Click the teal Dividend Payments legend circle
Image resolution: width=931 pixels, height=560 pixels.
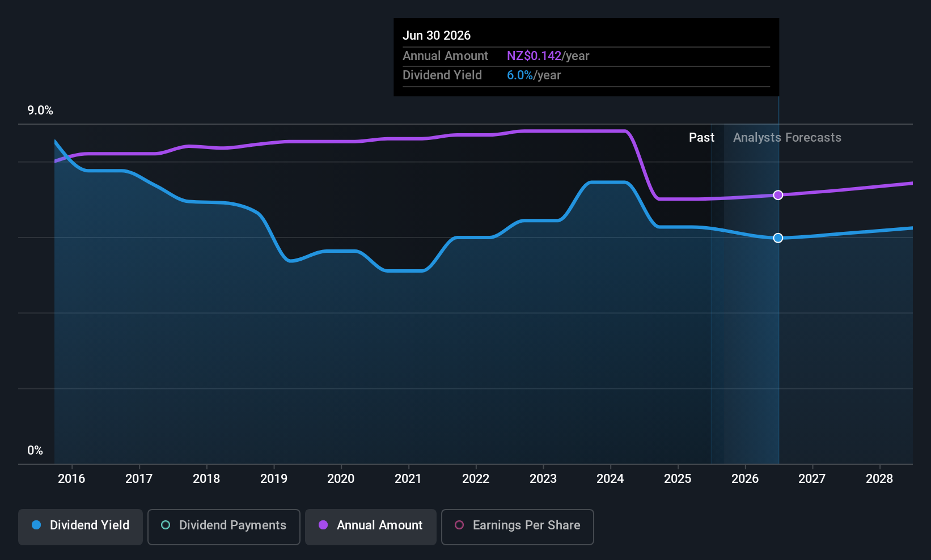coord(166,525)
